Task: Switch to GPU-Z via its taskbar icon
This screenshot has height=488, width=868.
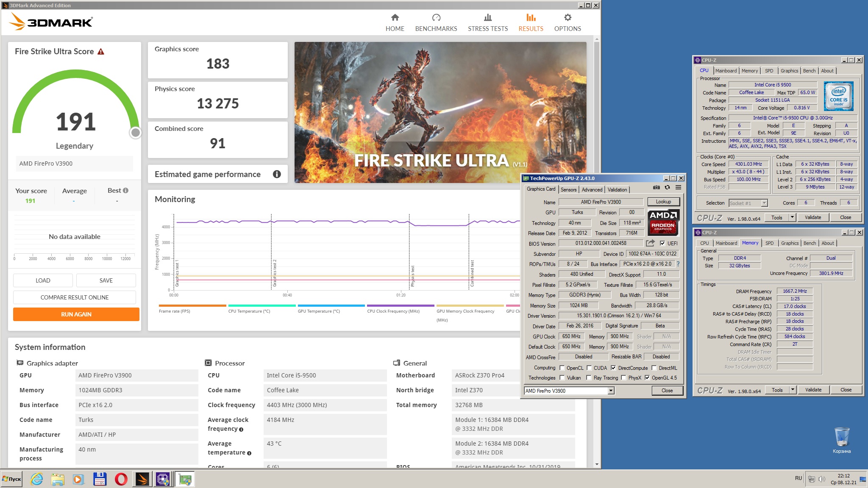Action: 185,479
